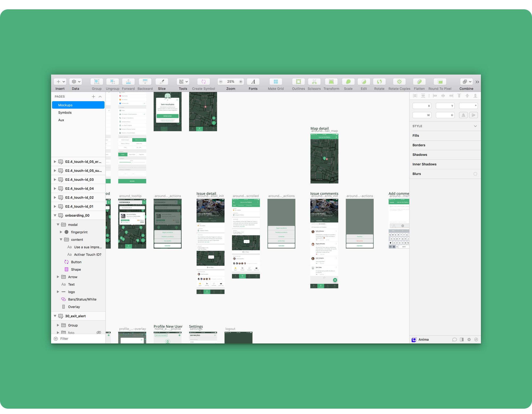The image size is (532, 414).
Task: Click the X position input field
Action: pos(421,106)
